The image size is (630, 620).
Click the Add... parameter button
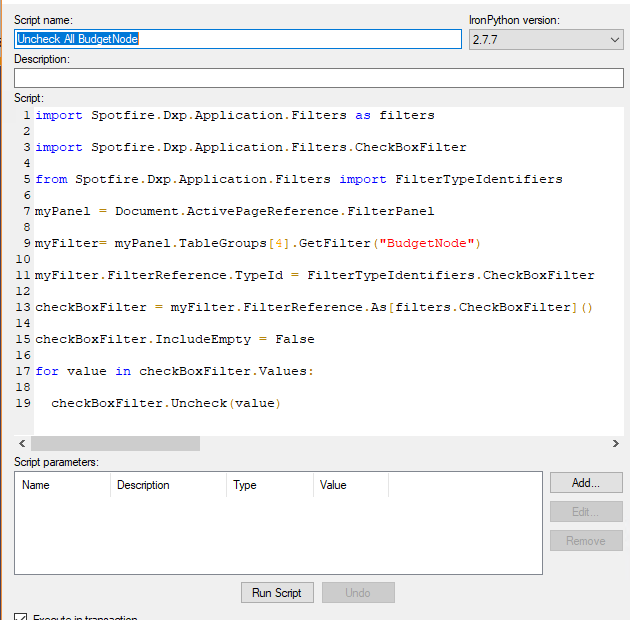click(586, 483)
